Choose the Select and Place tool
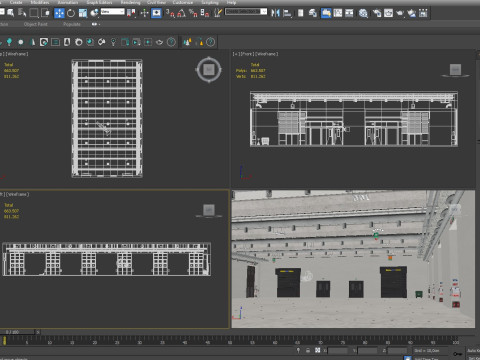 pyautogui.click(x=94, y=13)
